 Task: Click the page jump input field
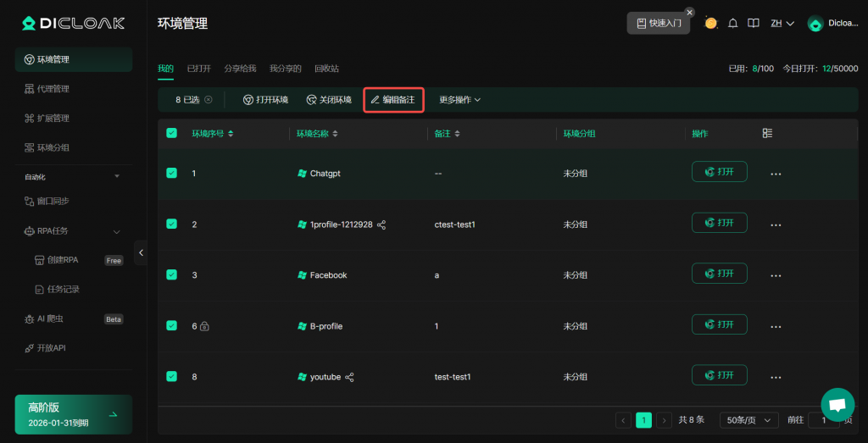(x=822, y=420)
